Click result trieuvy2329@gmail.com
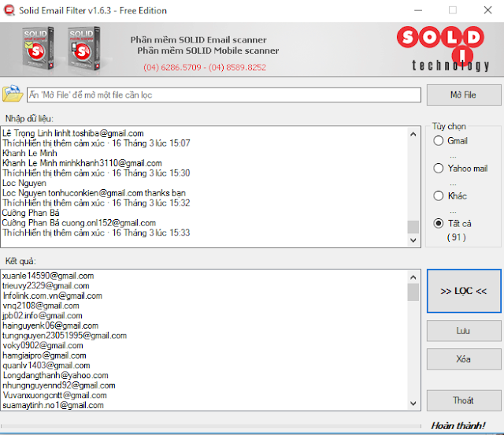The height and width of the screenshot is (435, 504). pyautogui.click(x=46, y=286)
